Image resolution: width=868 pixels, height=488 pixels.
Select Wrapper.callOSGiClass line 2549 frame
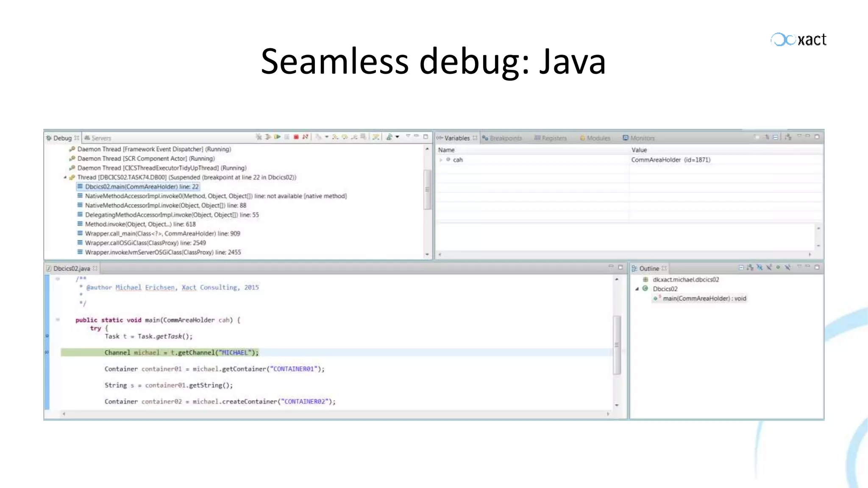coord(142,243)
